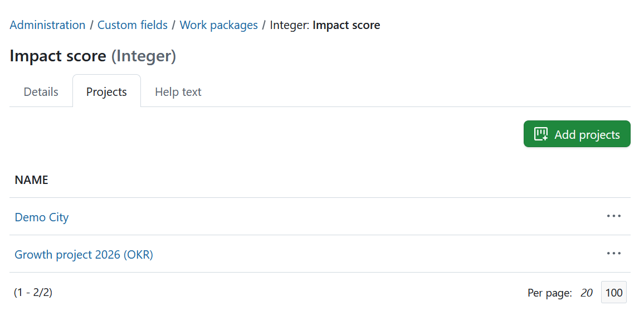This screenshot has height=330, width=644.
Task: Switch to the Details tab
Action: (x=40, y=91)
